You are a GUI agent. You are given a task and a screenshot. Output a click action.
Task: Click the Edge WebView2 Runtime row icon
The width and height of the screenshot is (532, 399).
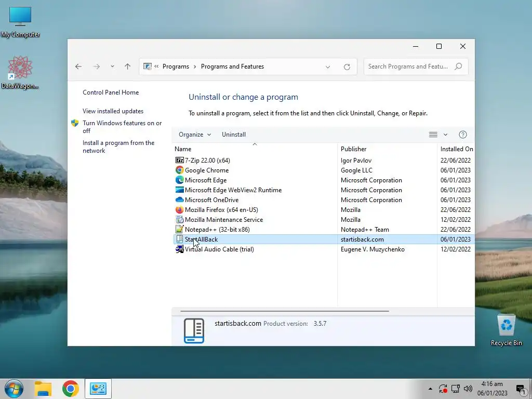point(179,190)
